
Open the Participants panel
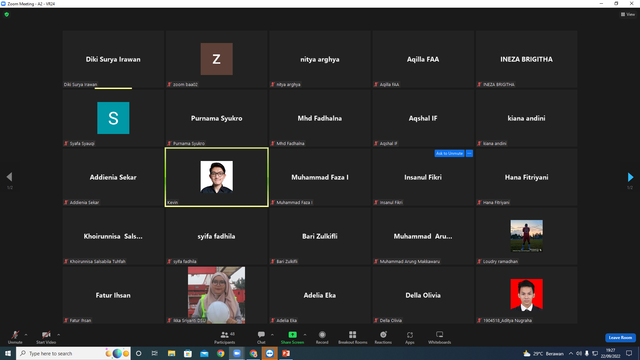225,337
